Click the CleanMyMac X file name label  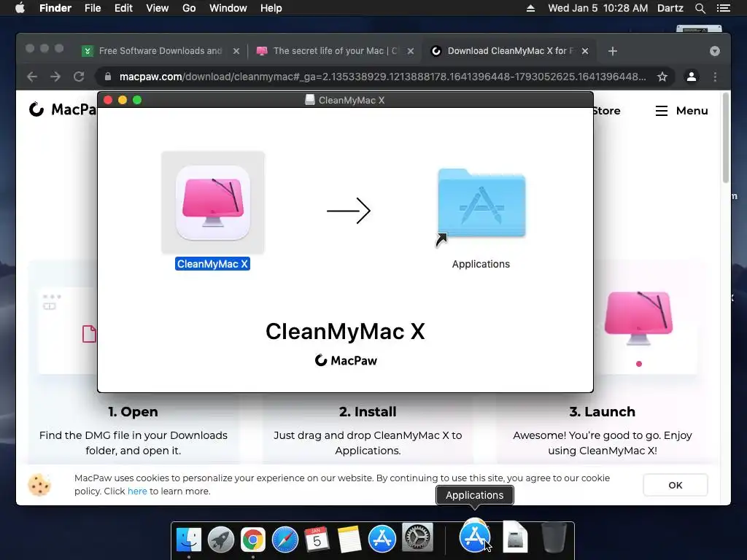click(x=212, y=264)
